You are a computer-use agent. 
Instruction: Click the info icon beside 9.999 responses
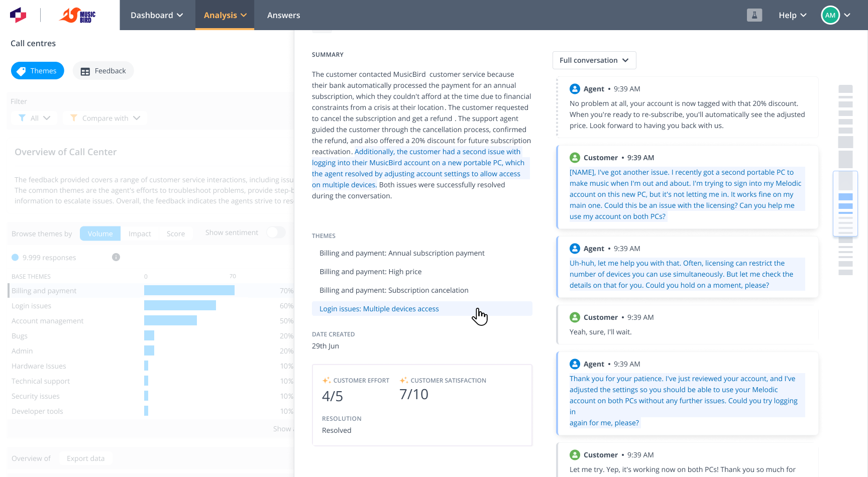click(x=116, y=257)
